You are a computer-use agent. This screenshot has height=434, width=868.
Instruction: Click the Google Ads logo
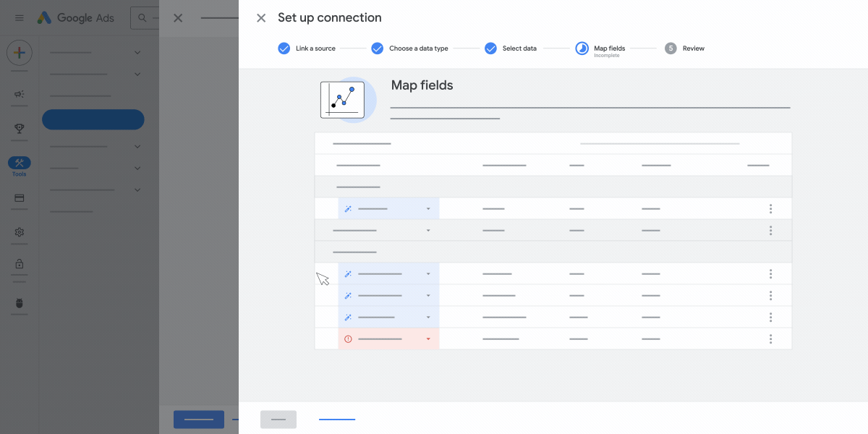pos(76,18)
